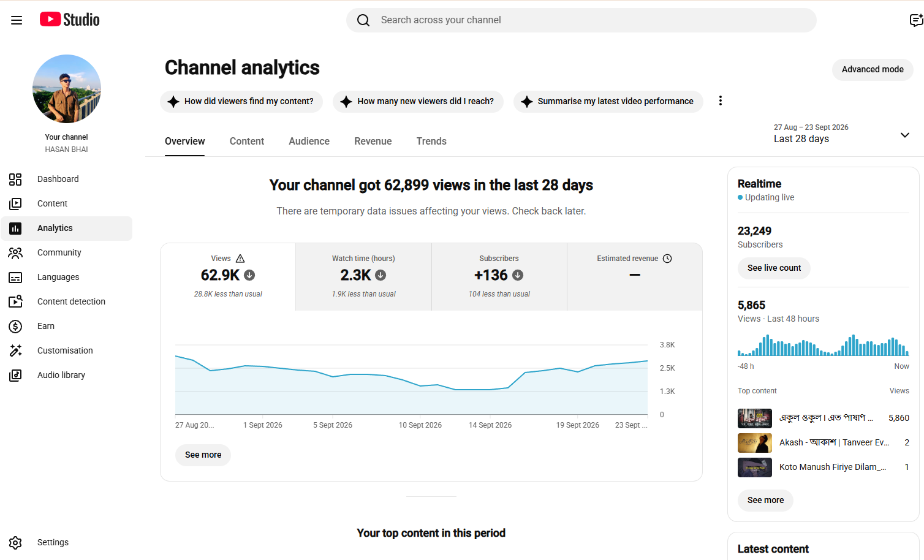The height and width of the screenshot is (560, 924).
Task: Open the hamburger navigation menu
Action: click(x=17, y=20)
